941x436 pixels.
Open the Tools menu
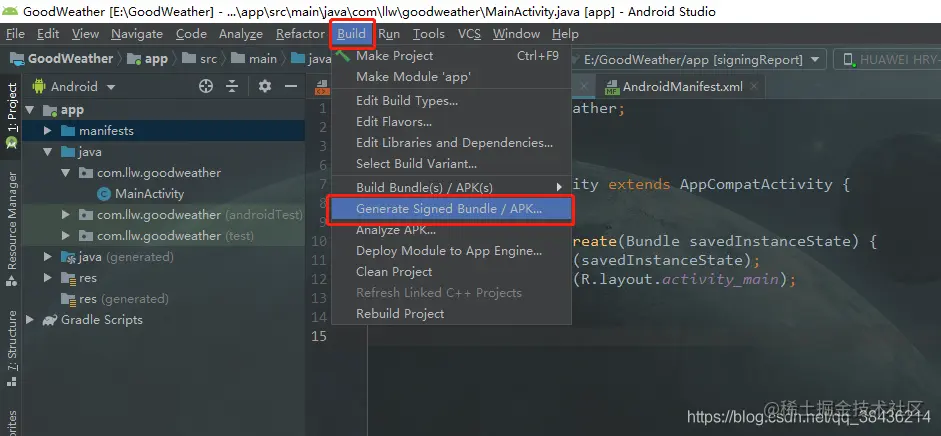coord(428,34)
